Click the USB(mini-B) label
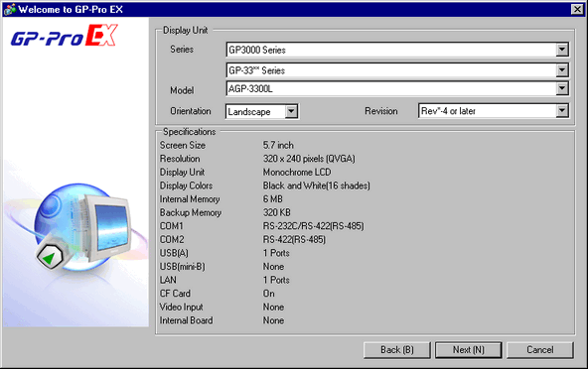588x369 pixels. click(183, 267)
